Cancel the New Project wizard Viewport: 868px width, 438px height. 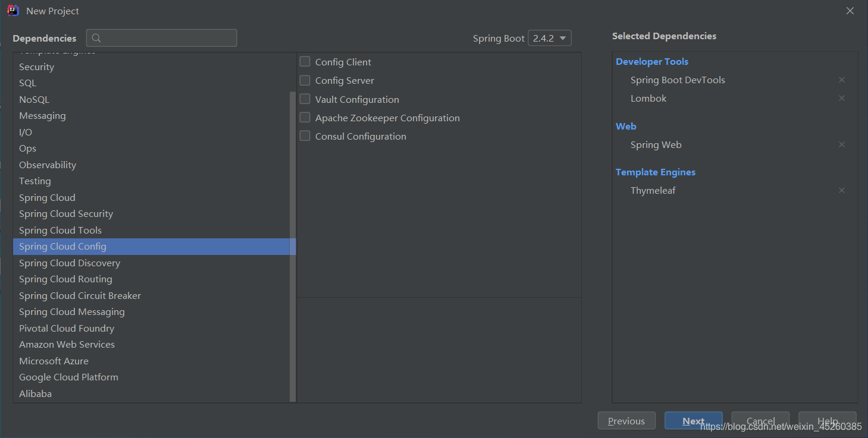pos(761,421)
